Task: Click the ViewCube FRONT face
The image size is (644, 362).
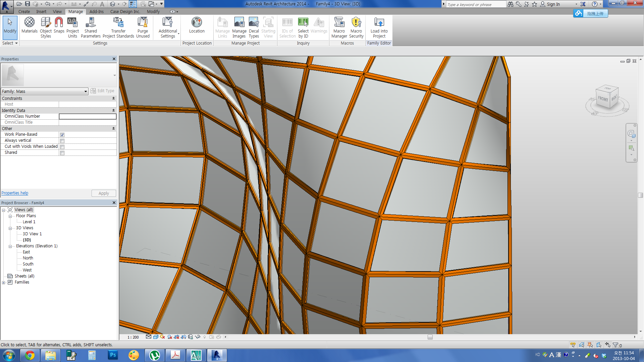Action: (603, 99)
